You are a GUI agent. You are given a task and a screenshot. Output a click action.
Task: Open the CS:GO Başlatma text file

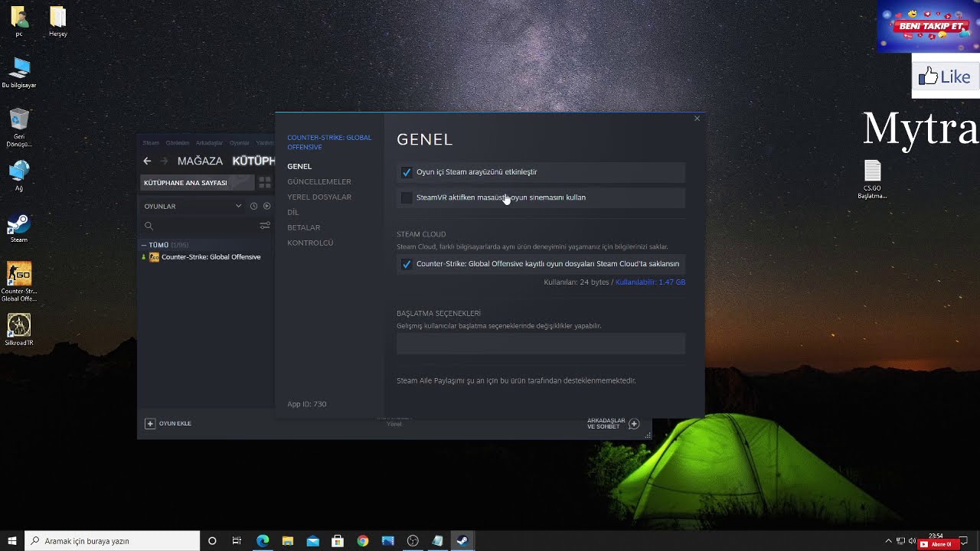[872, 180]
